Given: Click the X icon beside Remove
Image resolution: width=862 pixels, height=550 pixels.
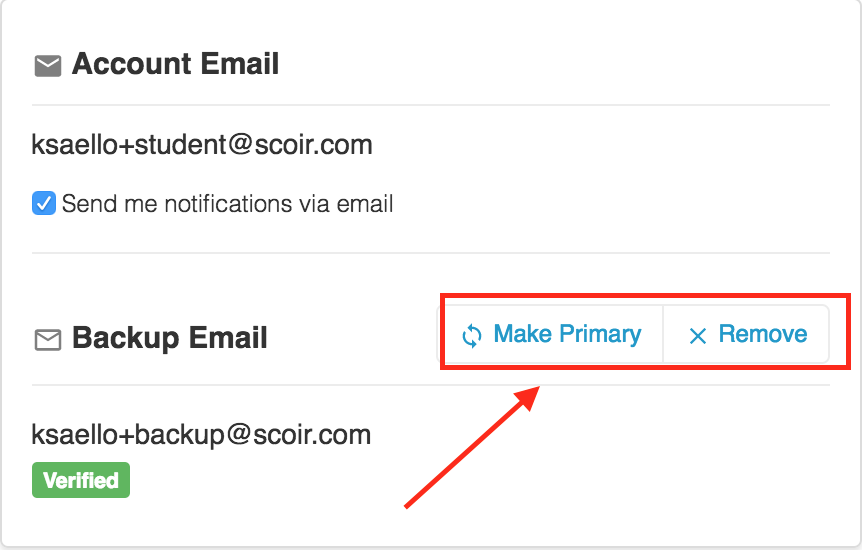Looking at the screenshot, I should tap(698, 336).
